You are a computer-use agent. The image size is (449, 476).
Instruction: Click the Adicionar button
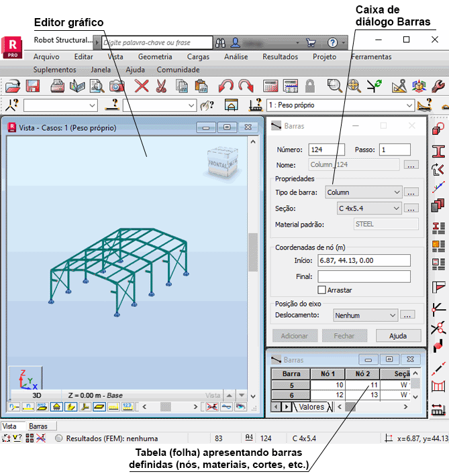[295, 336]
